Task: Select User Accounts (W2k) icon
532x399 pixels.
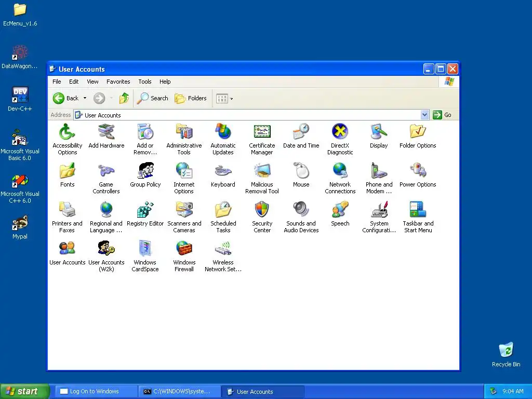Action: pyautogui.click(x=106, y=249)
